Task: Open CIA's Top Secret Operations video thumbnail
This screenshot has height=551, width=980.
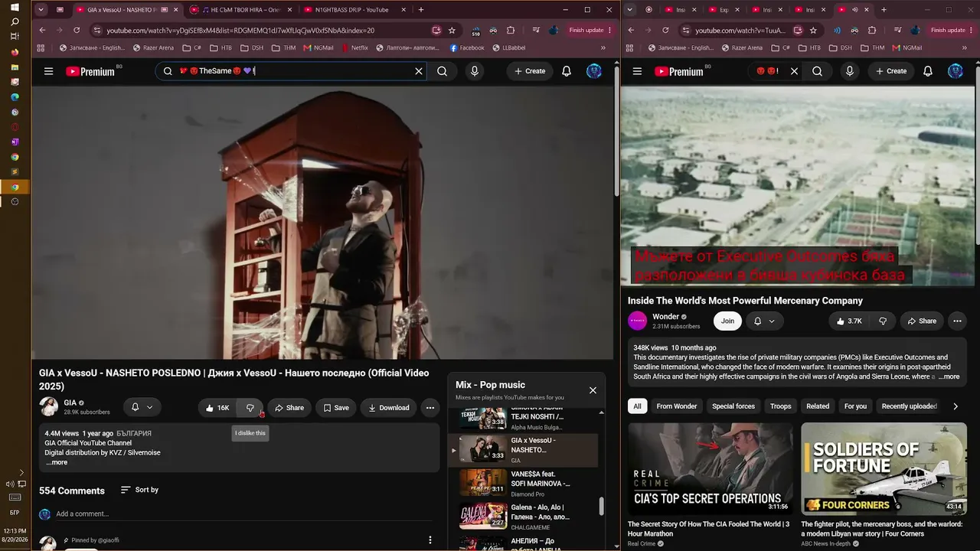Action: [710, 468]
